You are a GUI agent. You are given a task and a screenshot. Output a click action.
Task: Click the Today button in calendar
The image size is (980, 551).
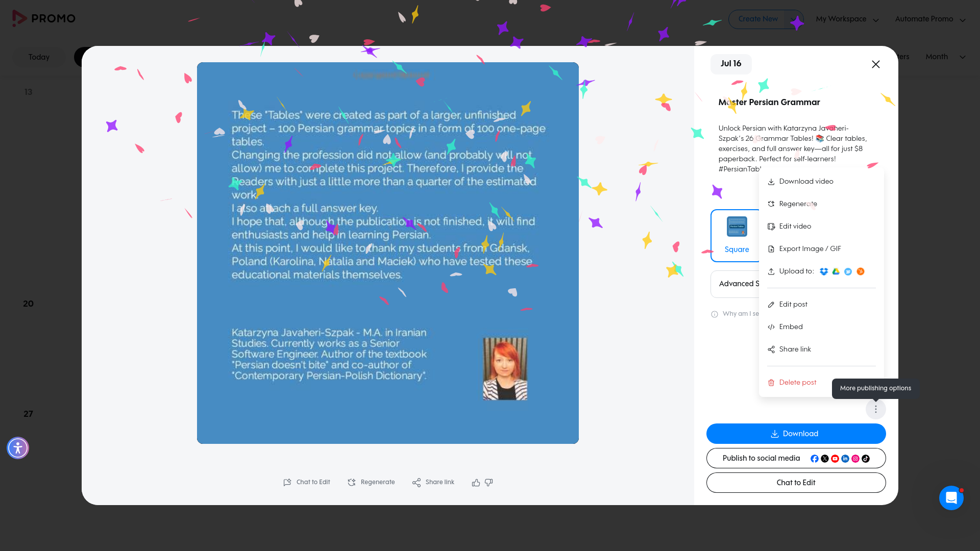39,57
